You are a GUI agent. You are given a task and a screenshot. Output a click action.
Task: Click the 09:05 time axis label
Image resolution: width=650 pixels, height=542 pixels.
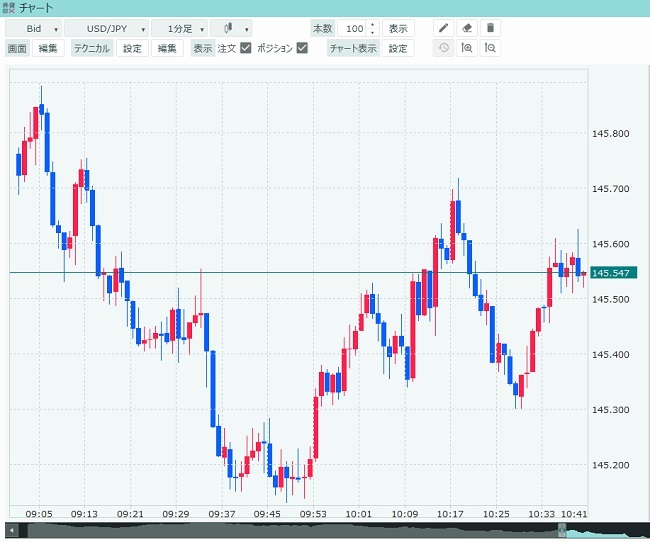pos(39,514)
